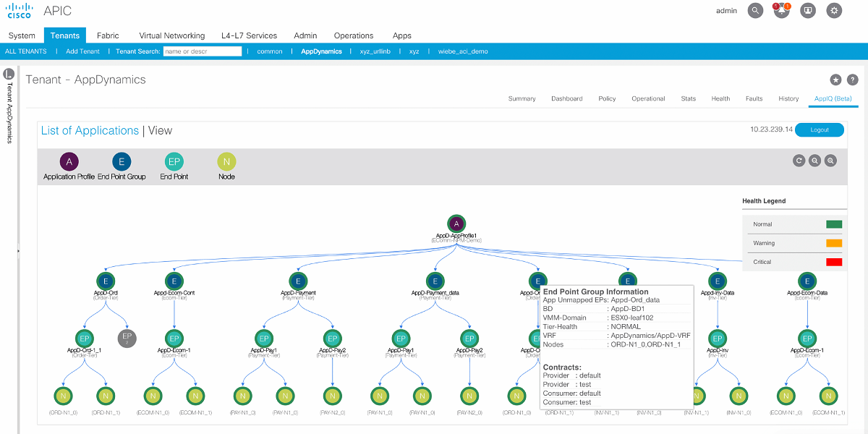Zoom out of the topology graph
The height and width of the screenshot is (434, 868).
pyautogui.click(x=815, y=161)
